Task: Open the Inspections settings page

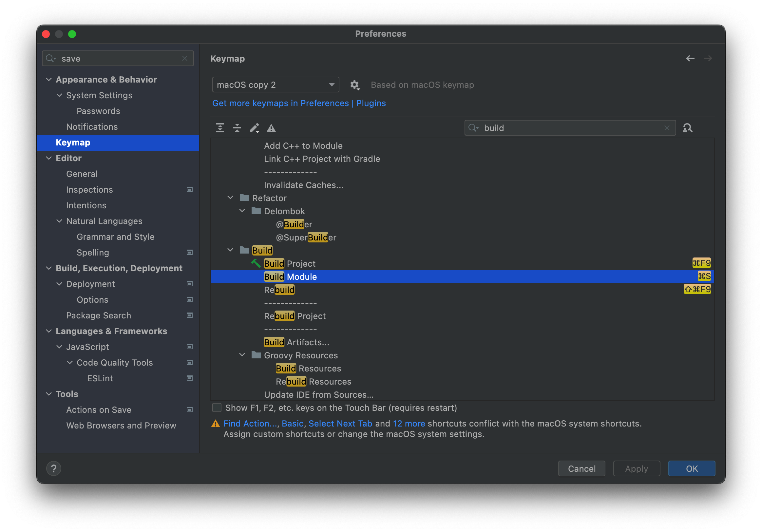Action: click(x=89, y=189)
